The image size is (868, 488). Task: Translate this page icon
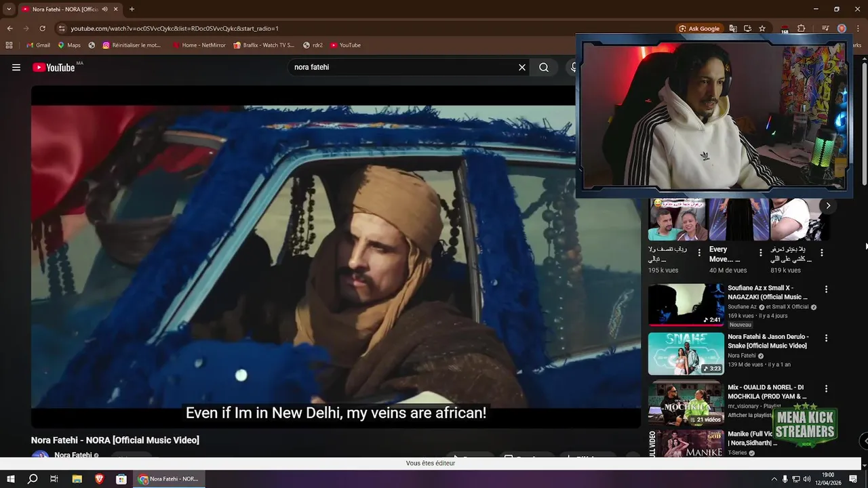click(733, 28)
